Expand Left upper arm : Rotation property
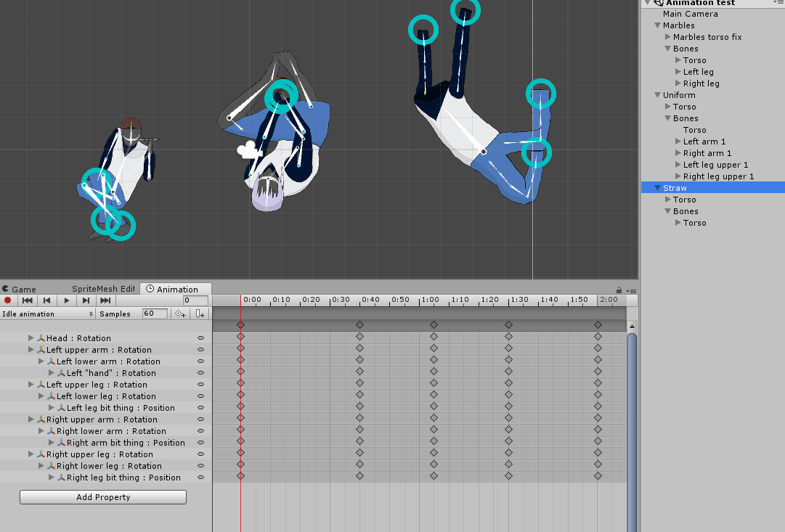 click(x=31, y=349)
